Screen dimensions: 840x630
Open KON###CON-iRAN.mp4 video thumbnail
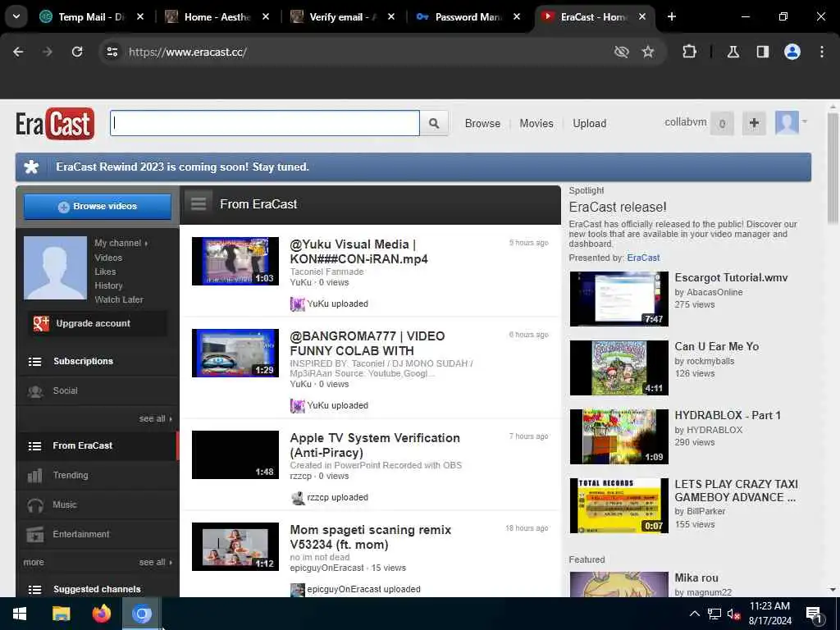pyautogui.click(x=235, y=261)
